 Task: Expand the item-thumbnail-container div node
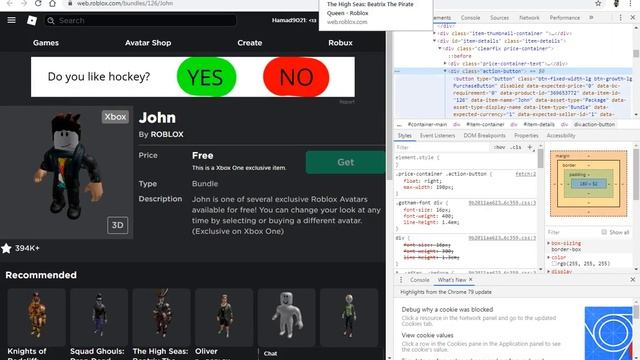(x=435, y=33)
